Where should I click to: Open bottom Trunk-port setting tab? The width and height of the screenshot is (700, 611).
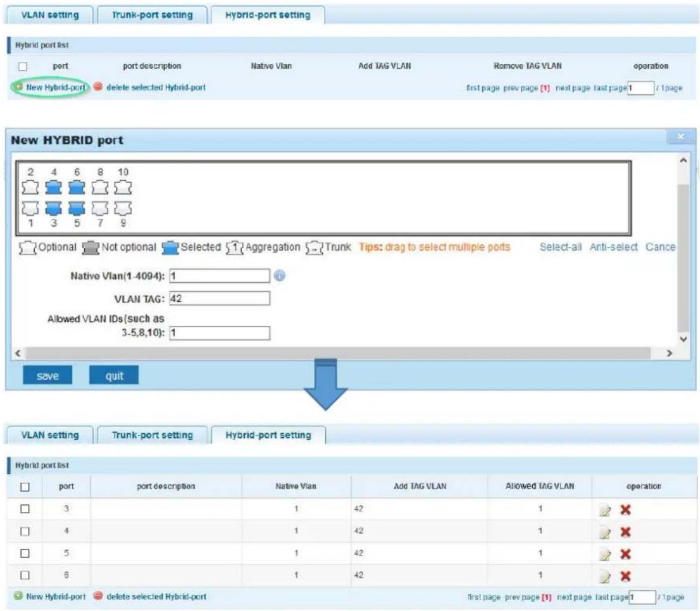(152, 435)
